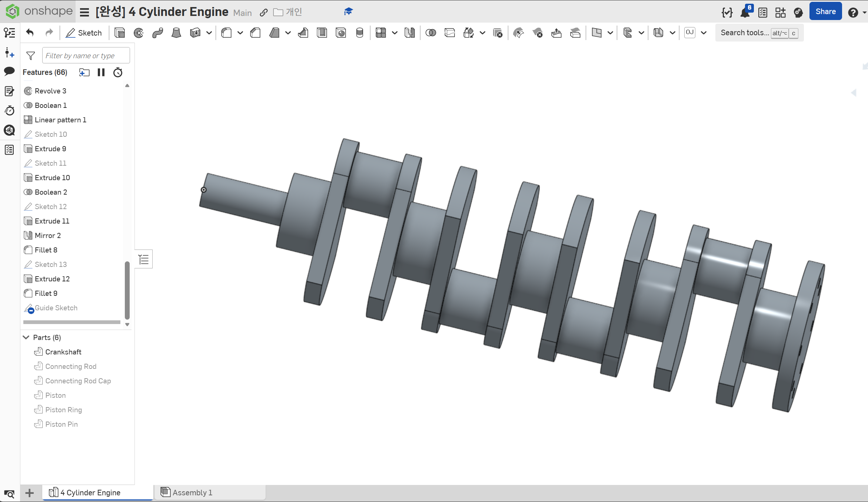Viewport: 868px width, 502px height.
Task: Click the Mirror tool icon in toolbar
Action: pyautogui.click(x=410, y=33)
